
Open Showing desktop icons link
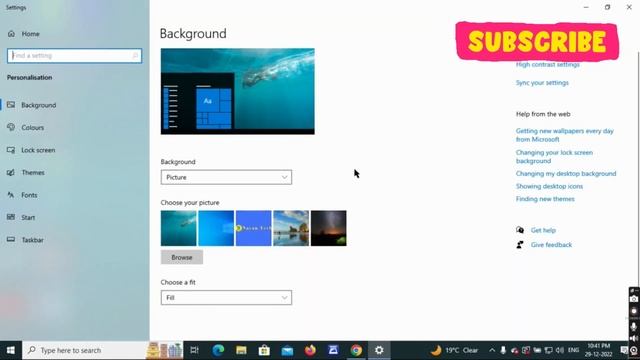pyautogui.click(x=549, y=186)
